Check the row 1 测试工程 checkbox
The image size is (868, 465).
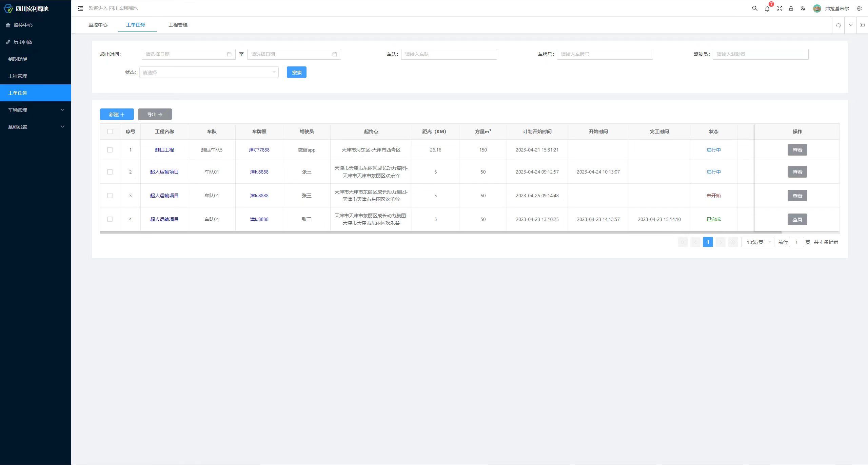[x=110, y=150]
